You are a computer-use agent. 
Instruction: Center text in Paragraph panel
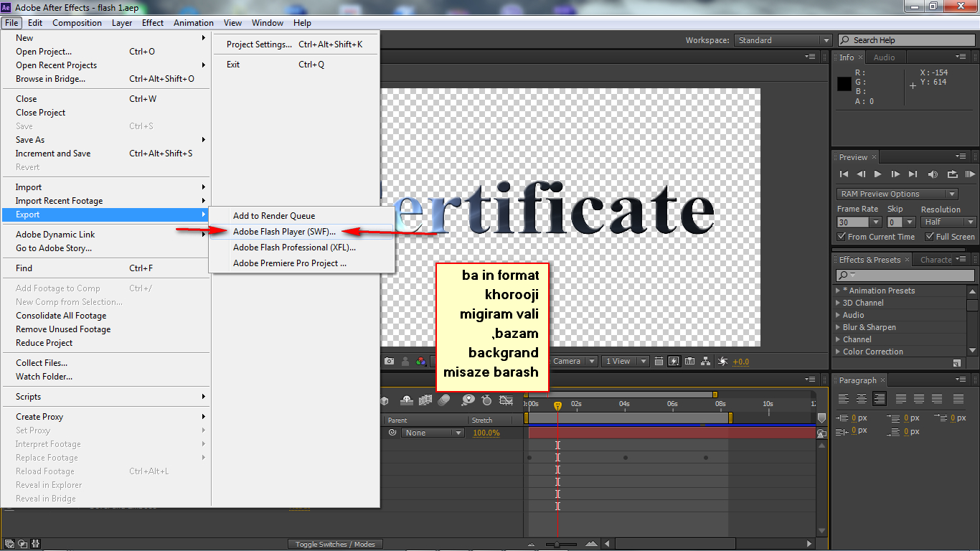pos(862,399)
